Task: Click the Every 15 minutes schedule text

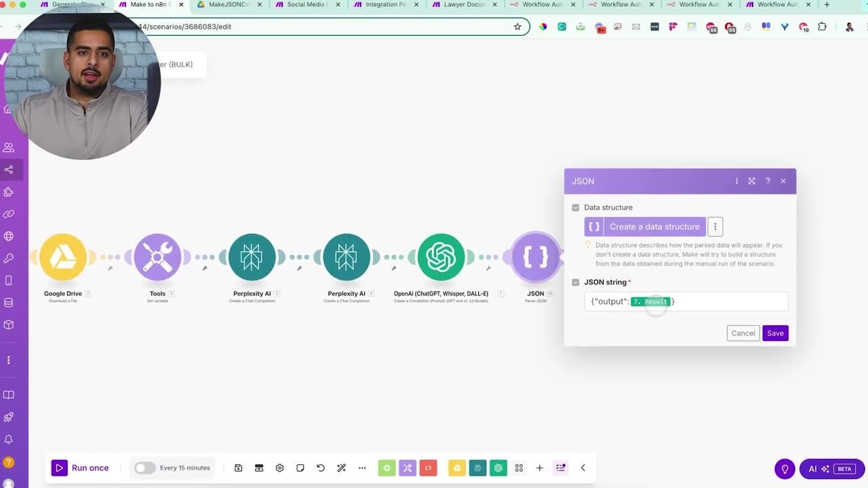Action: 184,468
